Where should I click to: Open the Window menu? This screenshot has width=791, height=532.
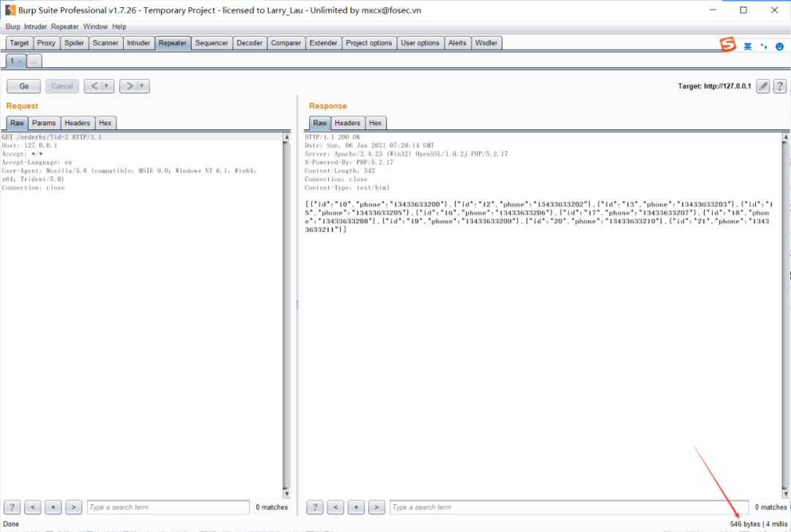[x=95, y=27]
